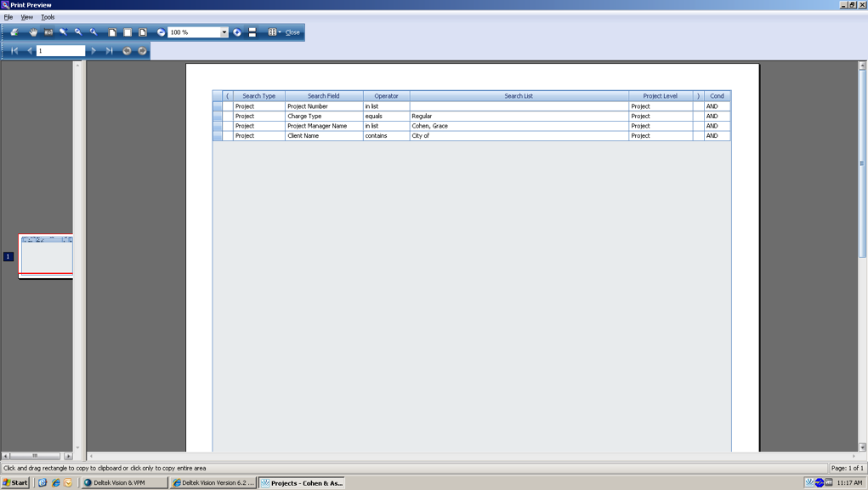Go to the first page
This screenshot has width=868, height=490.
pyautogui.click(x=14, y=51)
